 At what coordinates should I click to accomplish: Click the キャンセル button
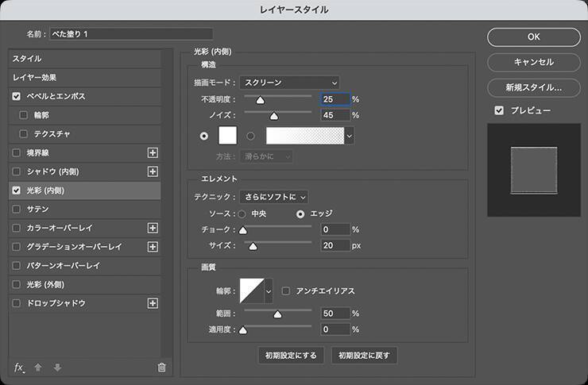click(x=534, y=62)
